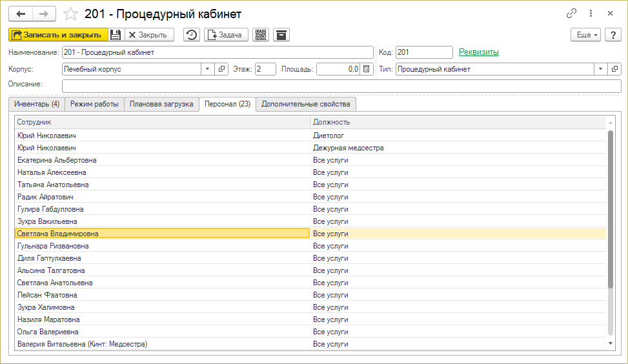This screenshot has width=628, height=364.
Task: Open the Плановая загрузка tab
Action: (161, 104)
